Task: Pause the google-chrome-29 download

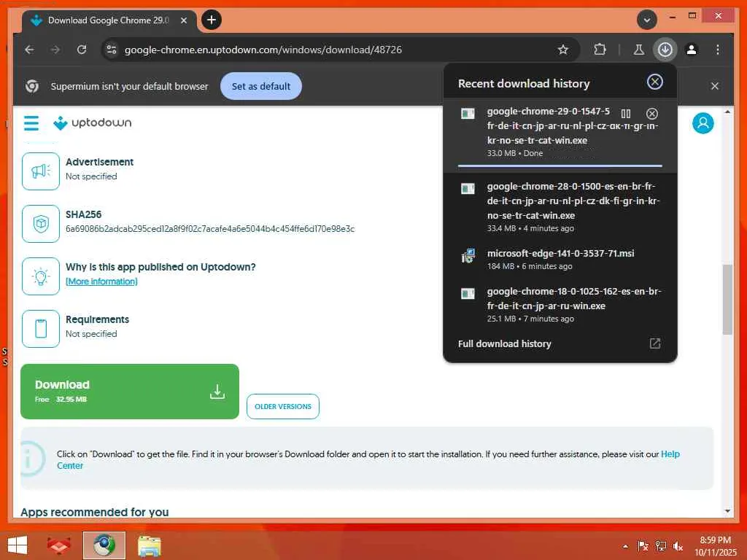Action: tap(625, 113)
